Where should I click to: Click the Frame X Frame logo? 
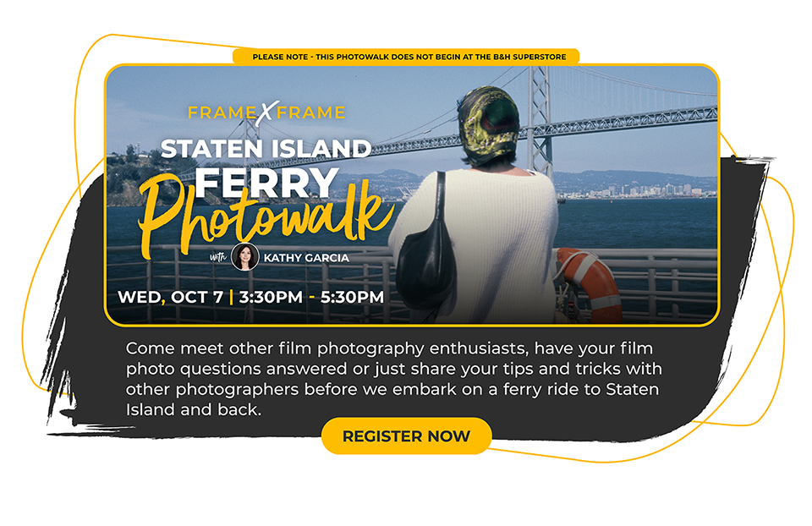(x=266, y=112)
